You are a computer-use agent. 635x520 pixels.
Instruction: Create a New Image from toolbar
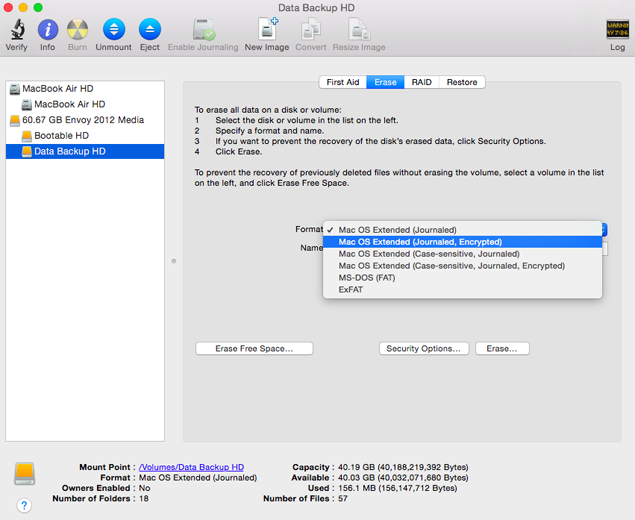tap(267, 29)
